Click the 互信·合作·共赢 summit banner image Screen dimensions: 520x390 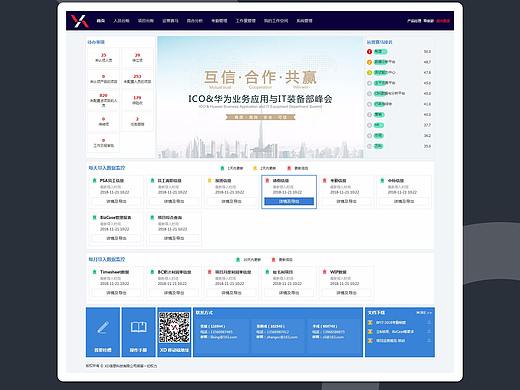click(260, 97)
